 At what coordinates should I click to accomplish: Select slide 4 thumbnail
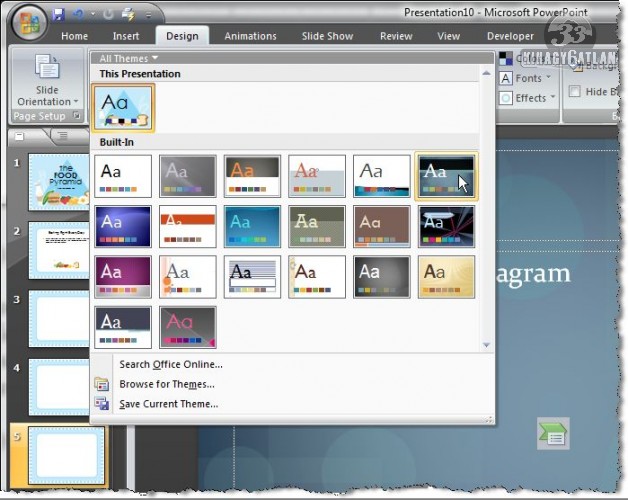tap(59, 387)
